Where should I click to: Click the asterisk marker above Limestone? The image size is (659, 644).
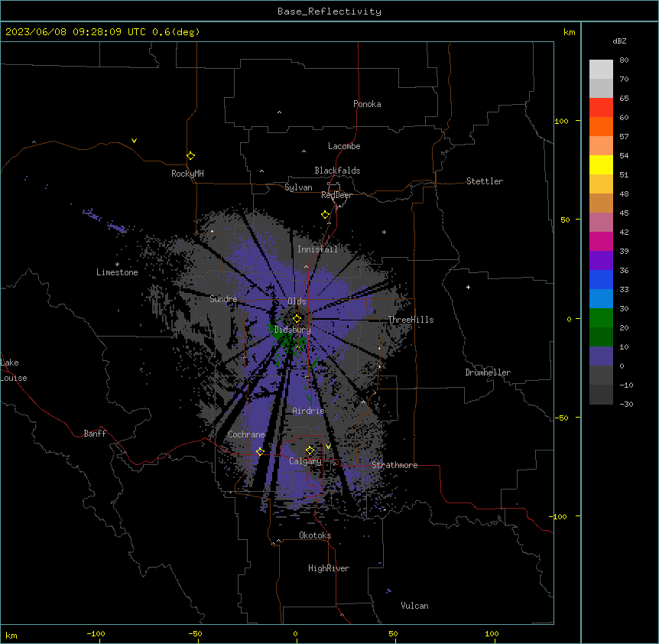(x=117, y=265)
